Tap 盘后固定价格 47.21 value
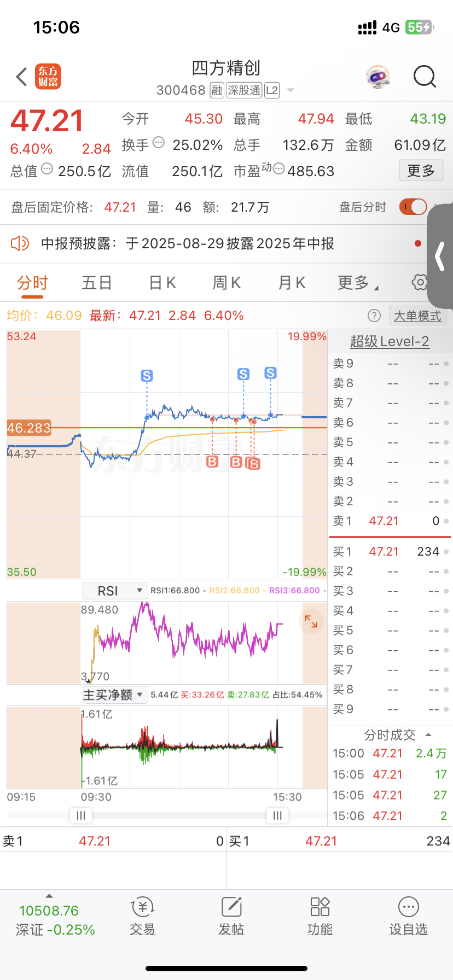453x980 pixels. coord(120,207)
